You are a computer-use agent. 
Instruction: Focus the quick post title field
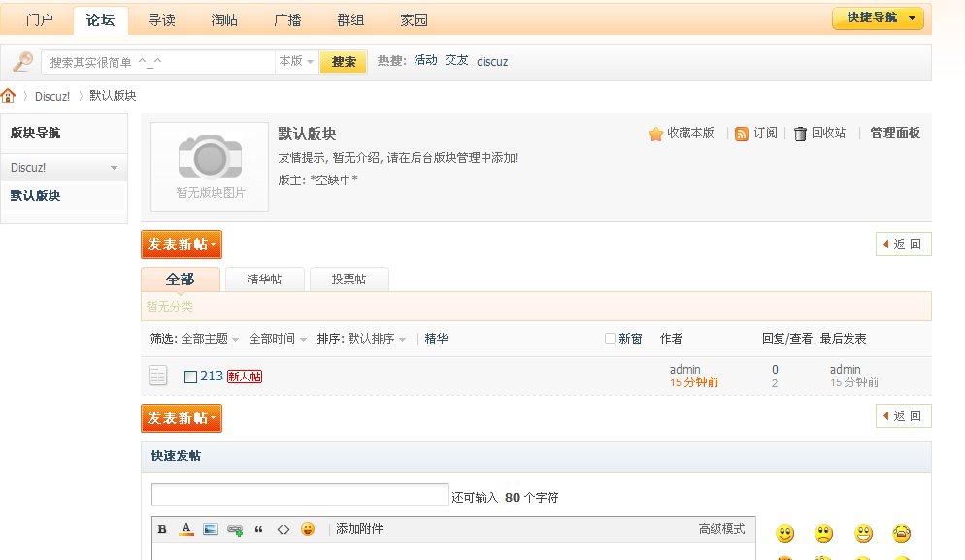click(300, 495)
